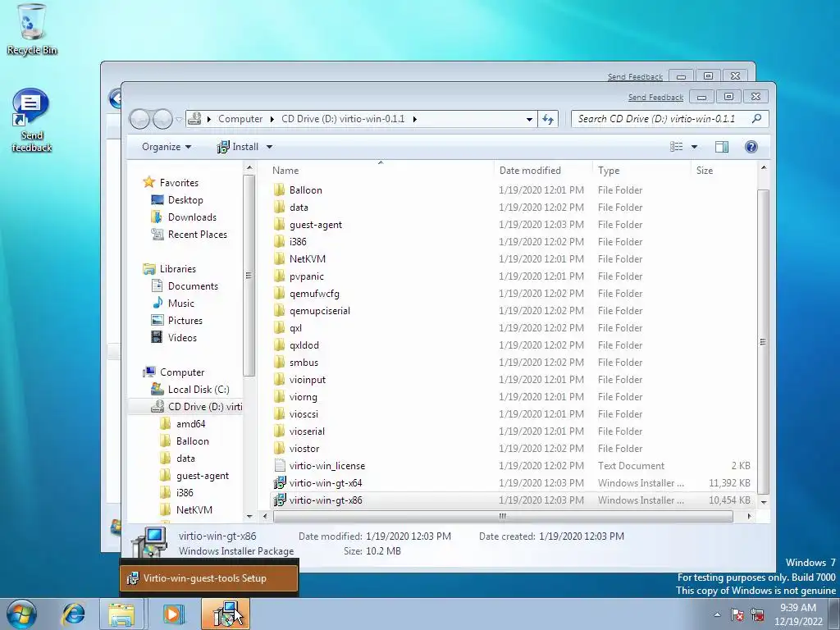Screen dimensions: 840x630
Task: Sort files by Size column
Action: coord(724,171)
